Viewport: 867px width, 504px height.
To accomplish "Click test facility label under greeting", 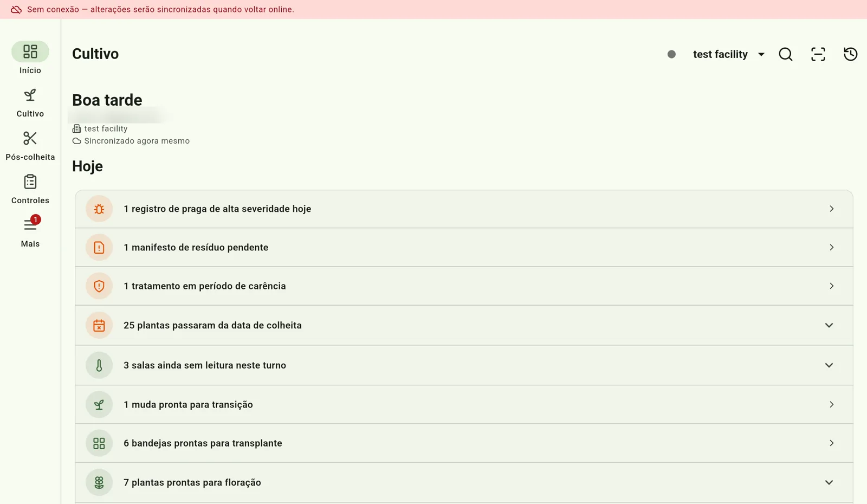I will tap(106, 129).
